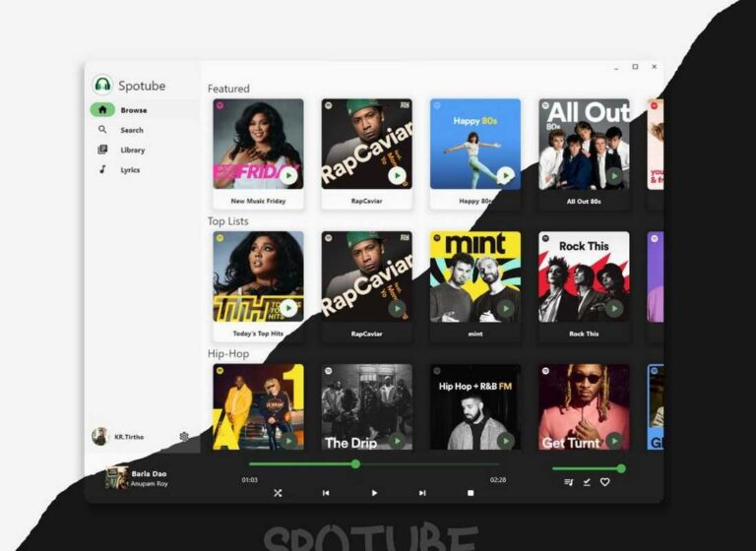
Task: Toggle shuffle in the player bar
Action: point(278,493)
